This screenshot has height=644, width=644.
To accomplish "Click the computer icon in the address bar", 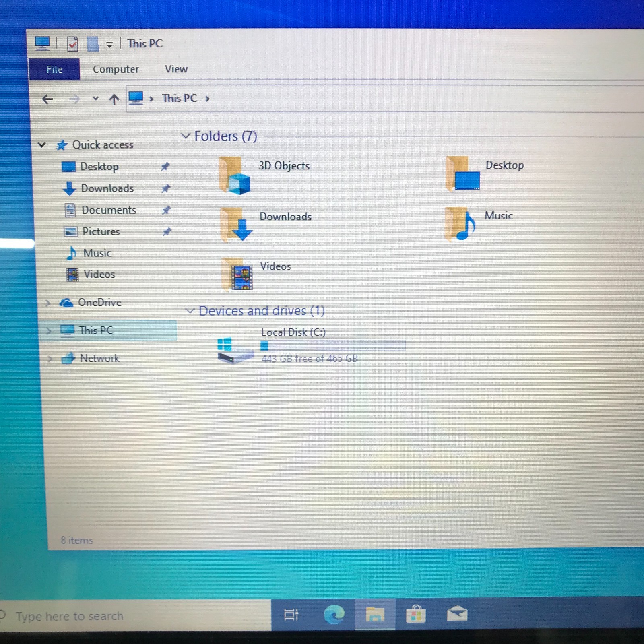I will coord(136,98).
